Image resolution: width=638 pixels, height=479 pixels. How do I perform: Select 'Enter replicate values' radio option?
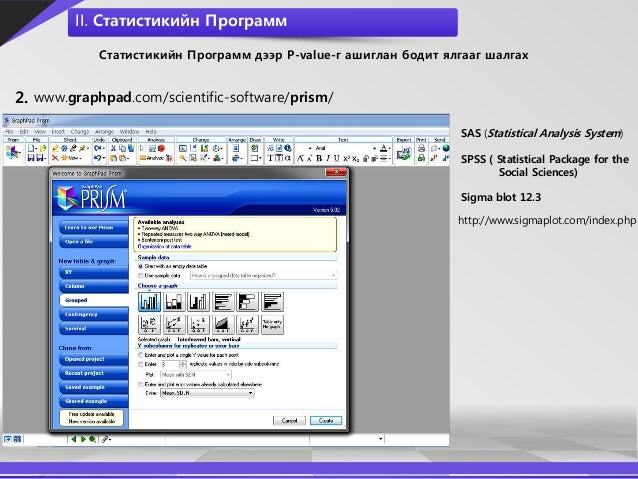click(x=141, y=364)
